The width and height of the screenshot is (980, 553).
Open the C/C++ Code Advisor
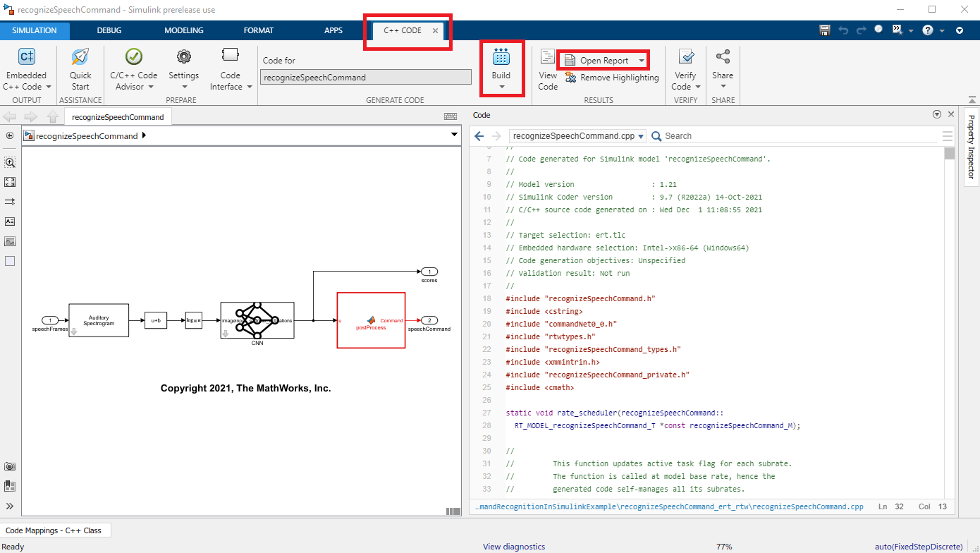[x=133, y=58]
